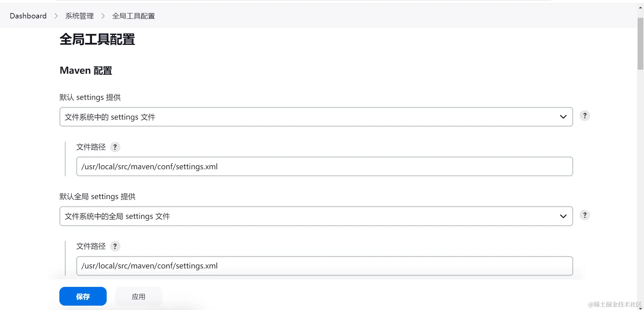The width and height of the screenshot is (644, 310).
Task: Click scrollbar up arrow at top
Action: [640, 7]
